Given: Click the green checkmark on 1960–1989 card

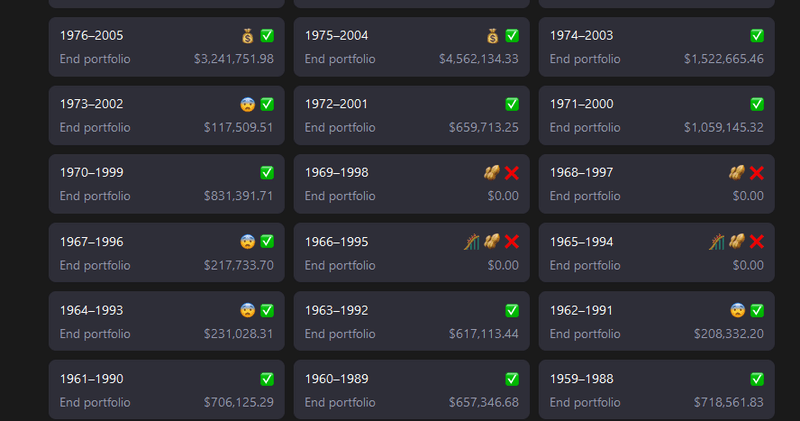Looking at the screenshot, I should (512, 379).
